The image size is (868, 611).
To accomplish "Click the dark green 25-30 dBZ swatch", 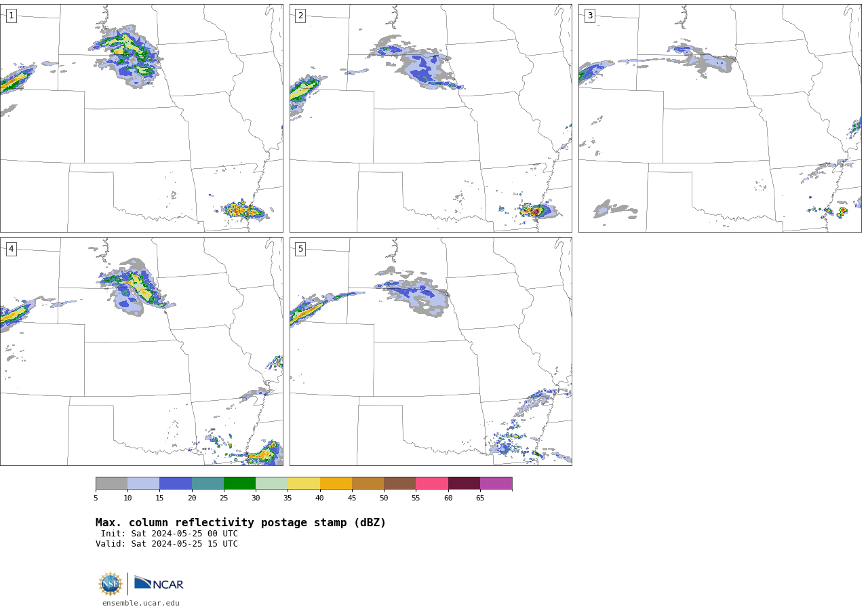I will [239, 483].
